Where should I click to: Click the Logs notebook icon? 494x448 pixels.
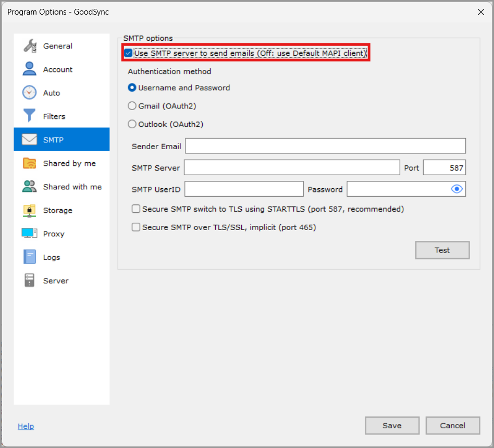tap(30, 257)
